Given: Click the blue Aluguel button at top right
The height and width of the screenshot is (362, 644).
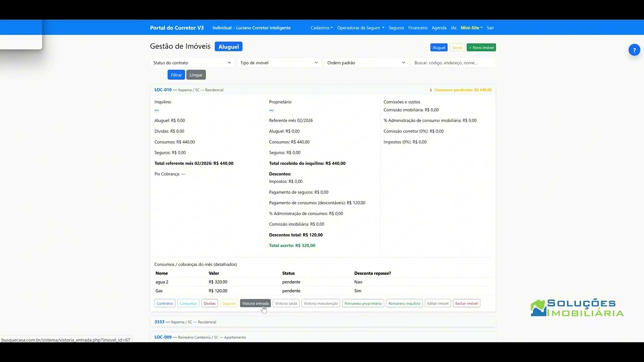Looking at the screenshot, I should [439, 47].
